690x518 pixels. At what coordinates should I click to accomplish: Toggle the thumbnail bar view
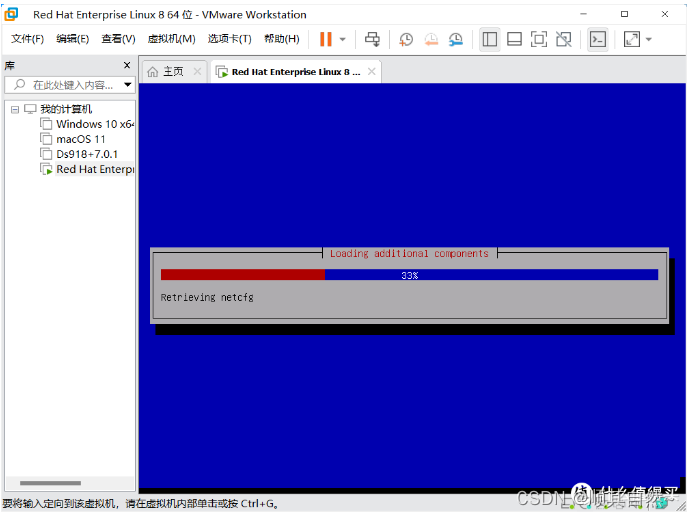[514, 39]
